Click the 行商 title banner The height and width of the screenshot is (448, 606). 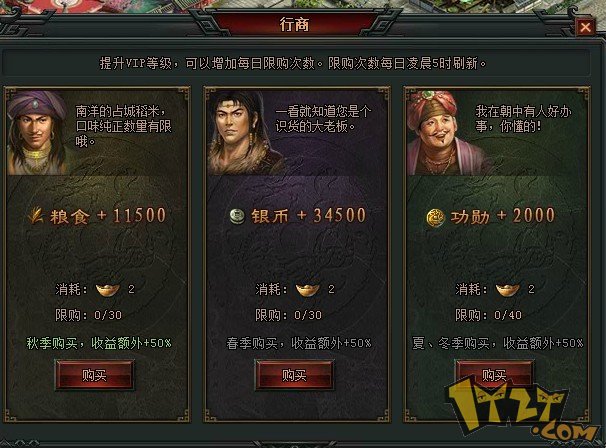(x=294, y=24)
